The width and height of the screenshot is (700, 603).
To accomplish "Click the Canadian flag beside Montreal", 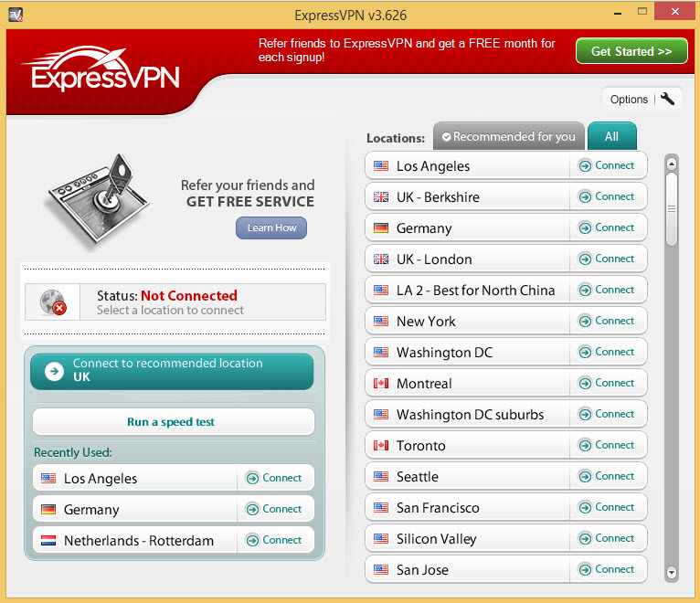I will click(381, 383).
